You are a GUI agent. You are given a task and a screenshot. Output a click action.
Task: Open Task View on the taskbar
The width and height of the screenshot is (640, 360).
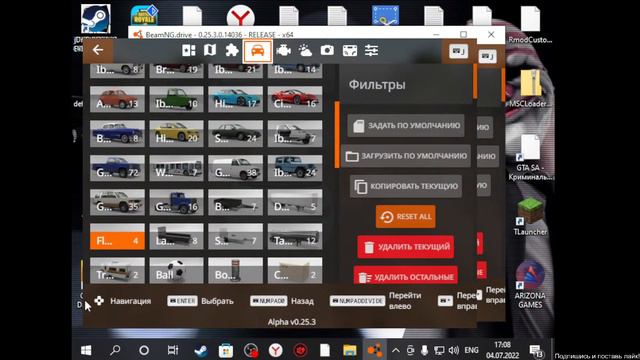[173, 350]
